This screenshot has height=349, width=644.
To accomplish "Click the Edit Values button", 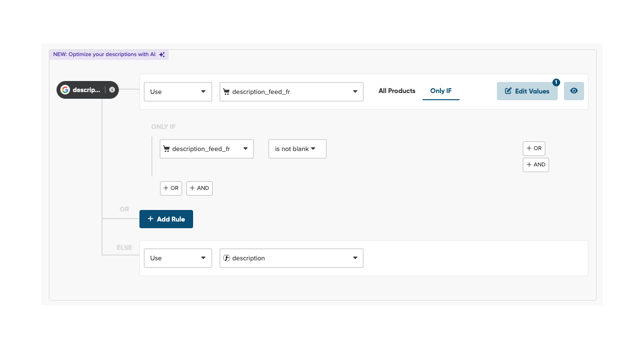I will pyautogui.click(x=527, y=91).
